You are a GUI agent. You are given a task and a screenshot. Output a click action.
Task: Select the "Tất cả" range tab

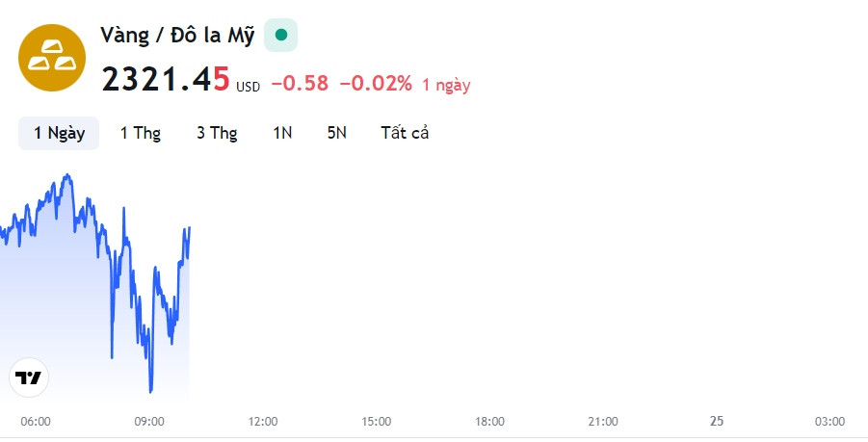point(405,133)
